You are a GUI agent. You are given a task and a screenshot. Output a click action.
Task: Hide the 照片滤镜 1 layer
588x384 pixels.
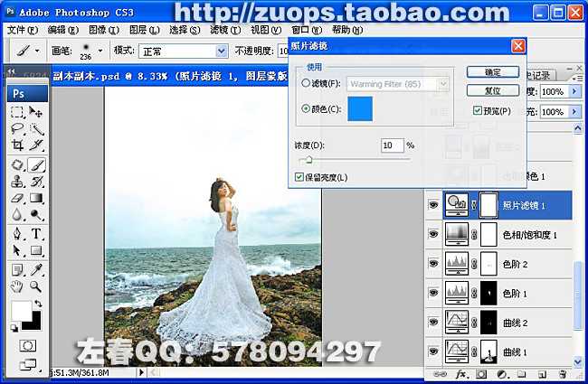pyautogui.click(x=433, y=205)
